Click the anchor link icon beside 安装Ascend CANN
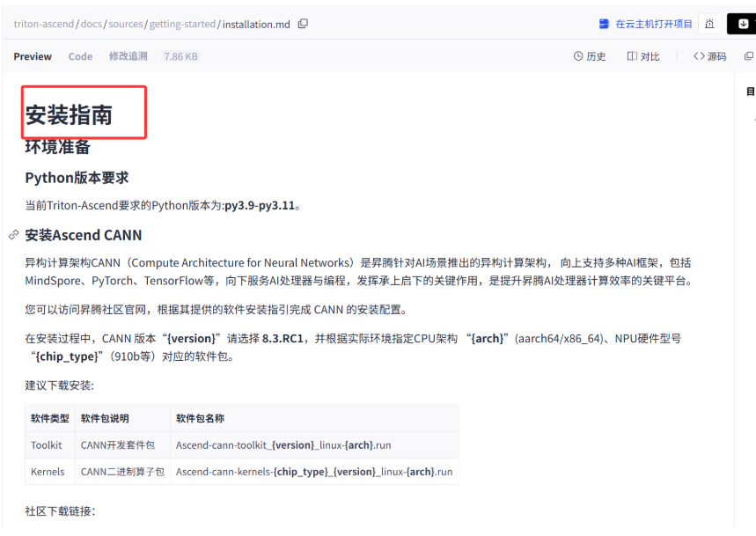The width and height of the screenshot is (756, 536). click(x=13, y=235)
